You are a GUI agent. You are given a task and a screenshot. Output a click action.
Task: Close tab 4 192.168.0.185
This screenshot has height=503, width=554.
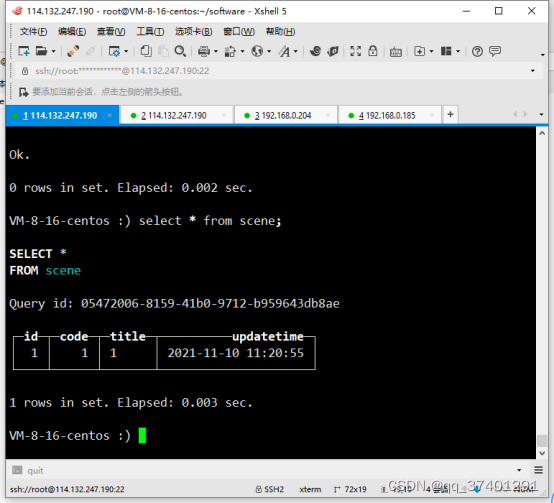tap(432, 115)
